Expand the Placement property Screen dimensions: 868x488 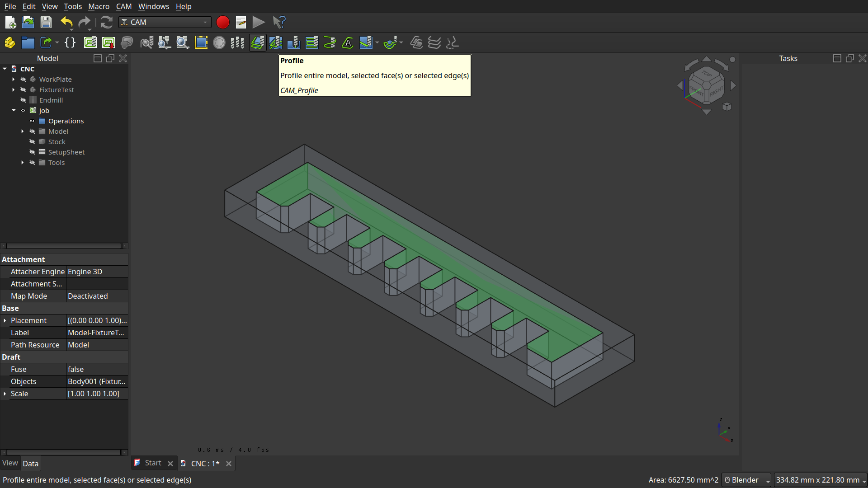pos(5,320)
